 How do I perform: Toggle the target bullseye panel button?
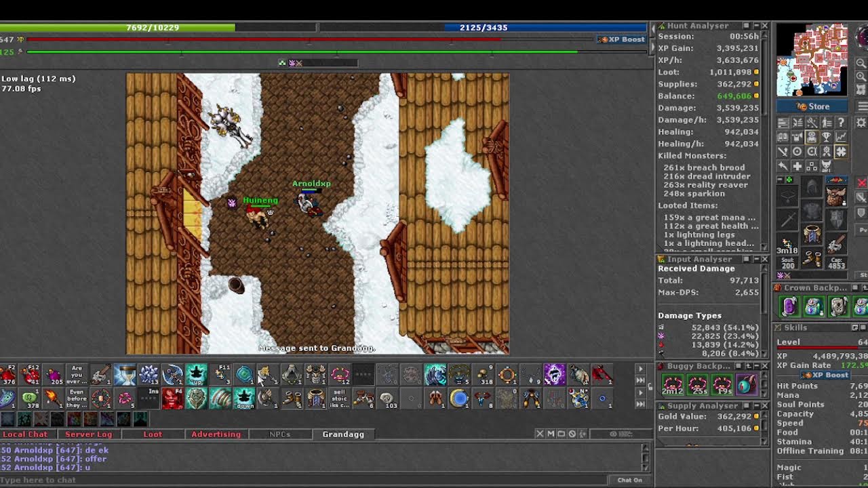coord(797,152)
